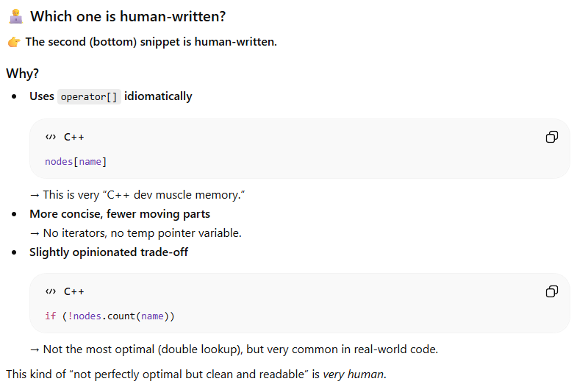Click the C++ label of first code block
Screen dimensions: 588x387
pos(74,137)
